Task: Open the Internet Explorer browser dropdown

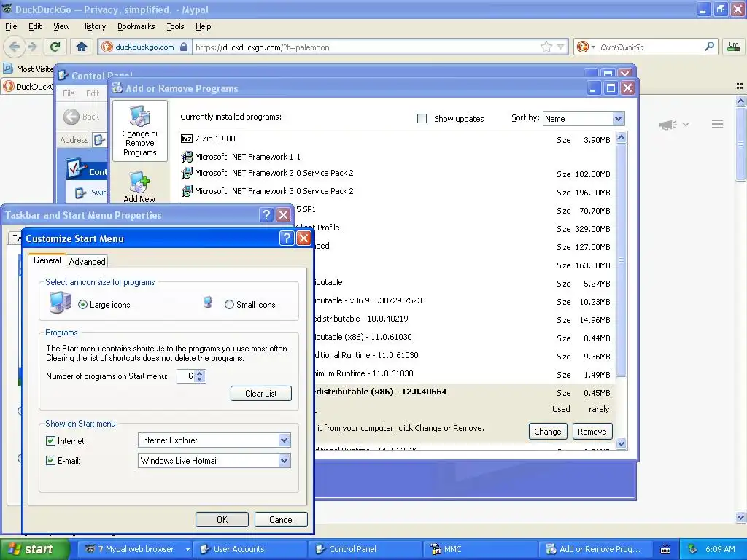Action: click(285, 440)
